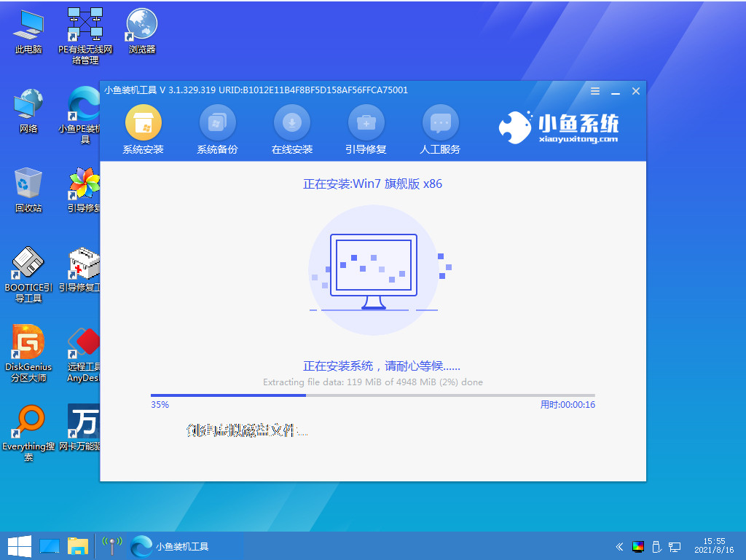The height and width of the screenshot is (560, 746).
Task: Select the highlighted 系统安装 function
Action: tap(144, 130)
